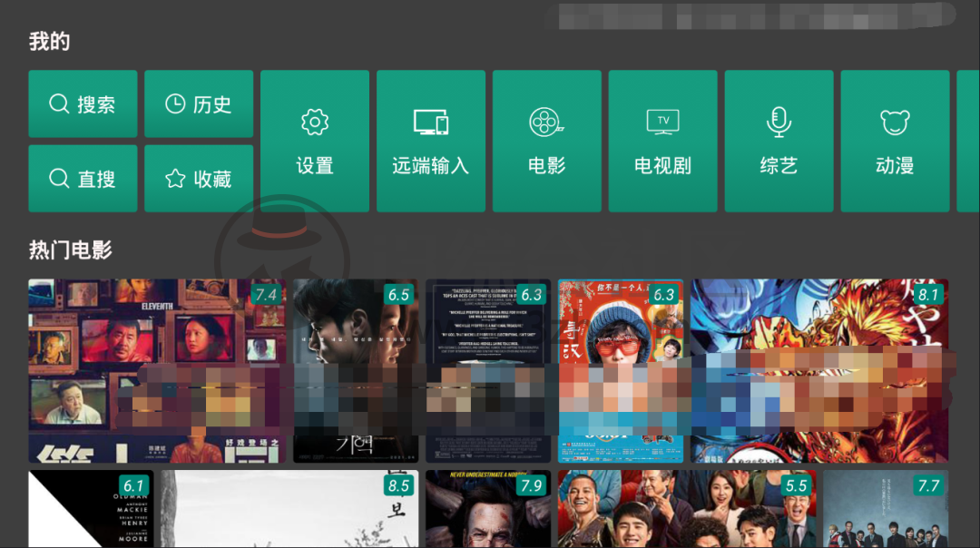This screenshot has width=980, height=548.
Task: Click the 8.5 rating badge
Action: [398, 485]
